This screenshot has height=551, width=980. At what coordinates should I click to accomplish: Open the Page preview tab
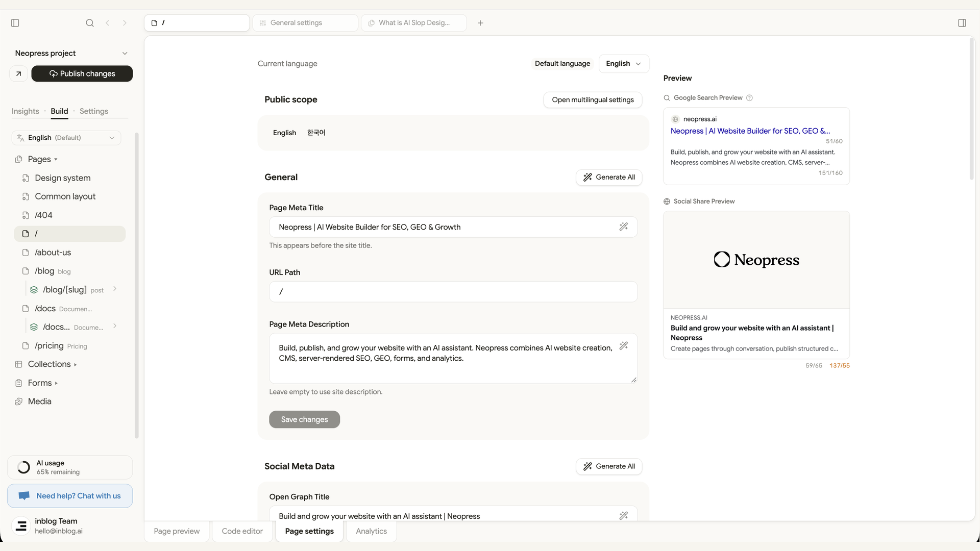(177, 531)
